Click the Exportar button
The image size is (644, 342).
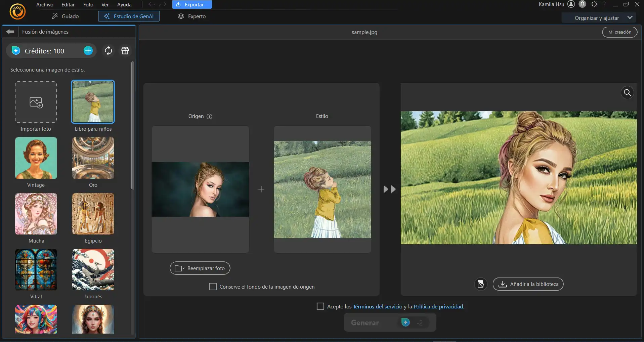click(192, 5)
